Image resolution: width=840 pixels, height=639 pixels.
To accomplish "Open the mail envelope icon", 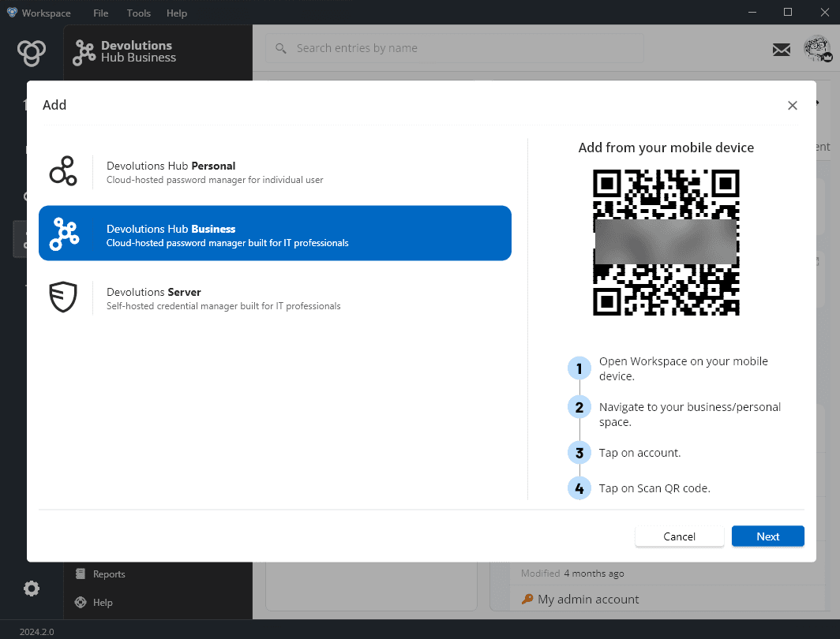I will pyautogui.click(x=781, y=50).
